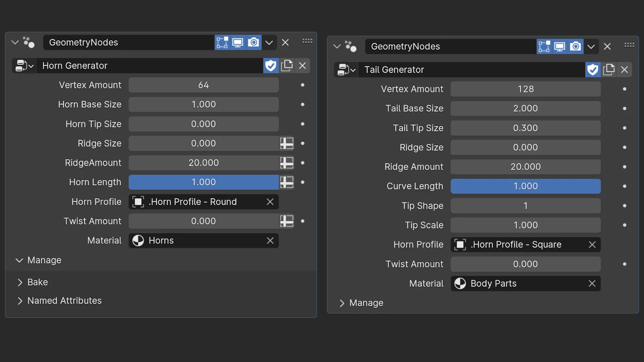Image resolution: width=644 pixels, height=362 pixels.
Task: Collapse the Manage section in Tail Generator
Action: [x=365, y=302]
